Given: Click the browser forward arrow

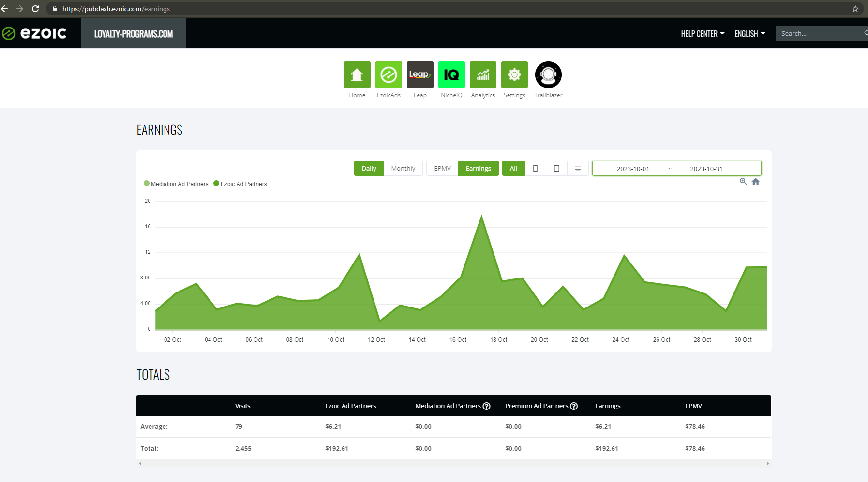Looking at the screenshot, I should 20,9.
